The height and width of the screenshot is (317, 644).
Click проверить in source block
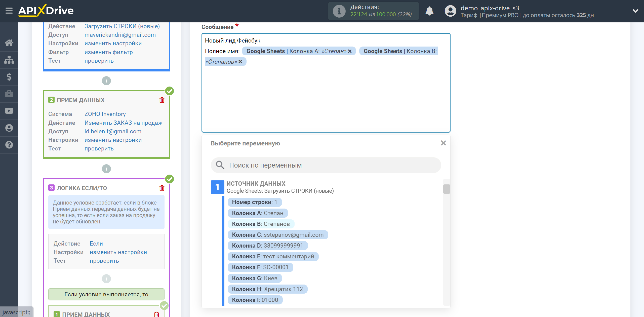point(99,61)
